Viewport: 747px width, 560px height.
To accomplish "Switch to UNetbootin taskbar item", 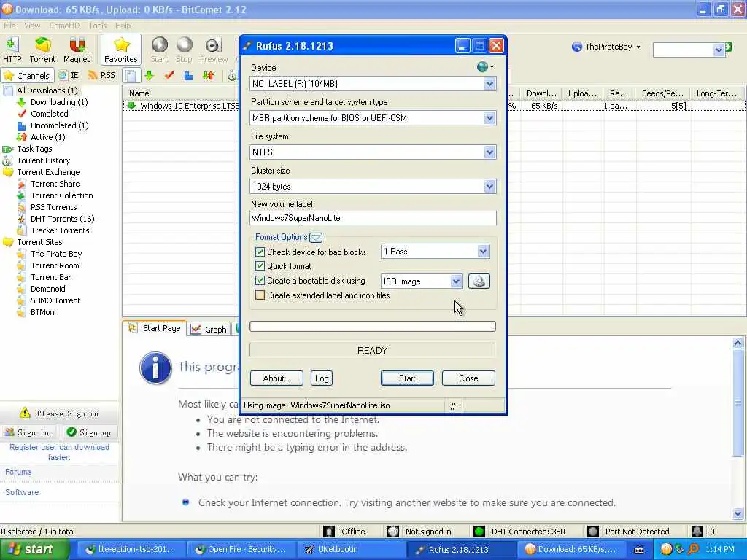I will coord(352,550).
